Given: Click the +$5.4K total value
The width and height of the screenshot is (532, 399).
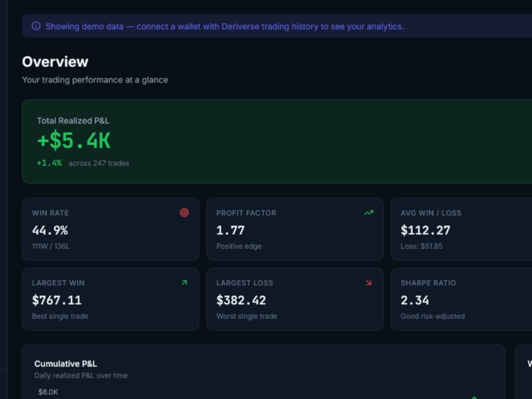Looking at the screenshot, I should pos(73,140).
